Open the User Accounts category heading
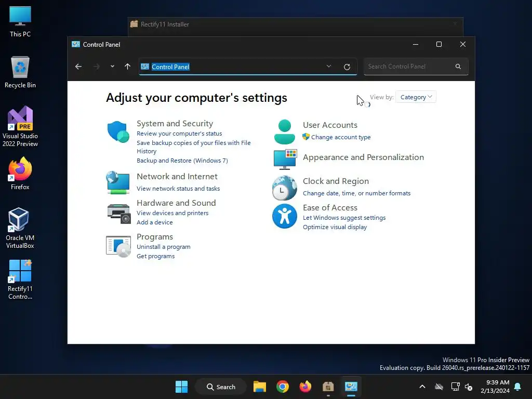Viewport: 532px width, 399px height. 330,125
